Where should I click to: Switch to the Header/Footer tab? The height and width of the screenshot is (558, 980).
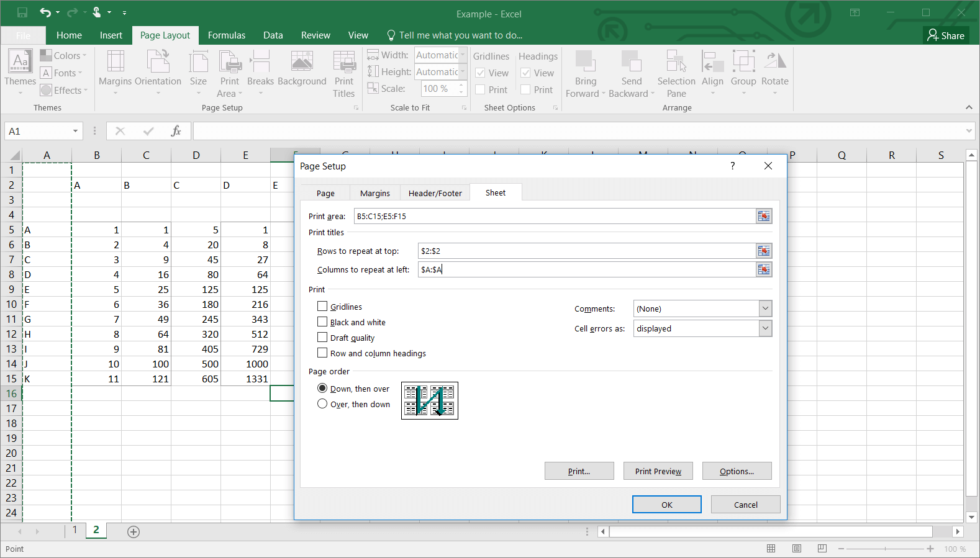coord(435,193)
